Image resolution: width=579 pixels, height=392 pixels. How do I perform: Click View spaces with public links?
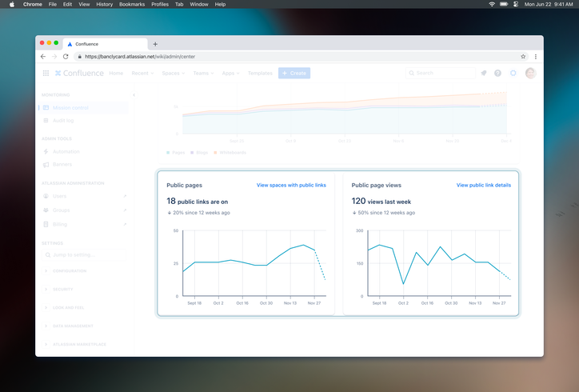291,185
